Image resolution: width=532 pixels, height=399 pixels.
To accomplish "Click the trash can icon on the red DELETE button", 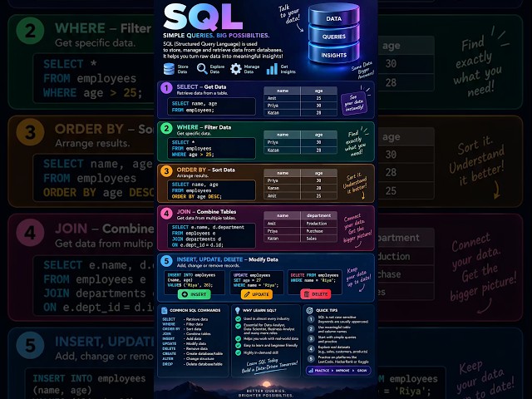I will (x=307, y=294).
